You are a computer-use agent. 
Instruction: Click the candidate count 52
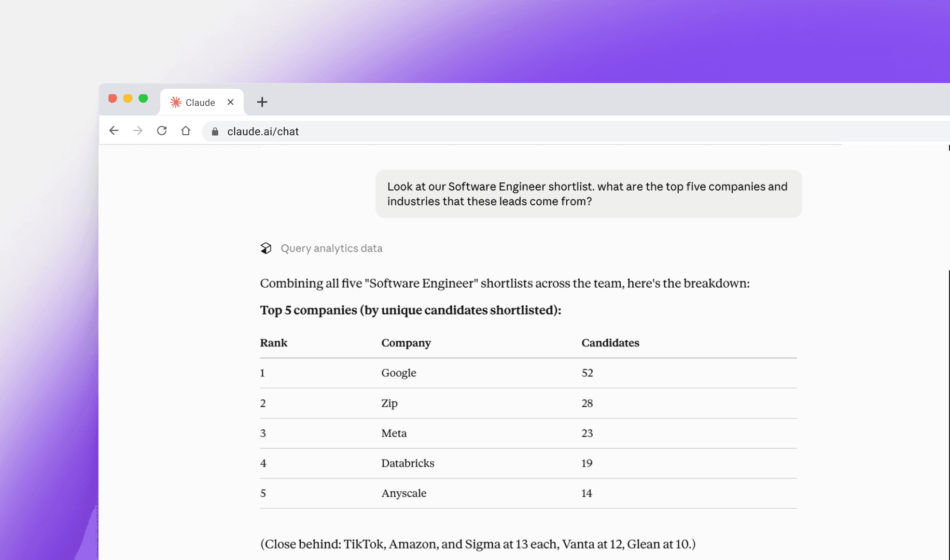point(587,373)
